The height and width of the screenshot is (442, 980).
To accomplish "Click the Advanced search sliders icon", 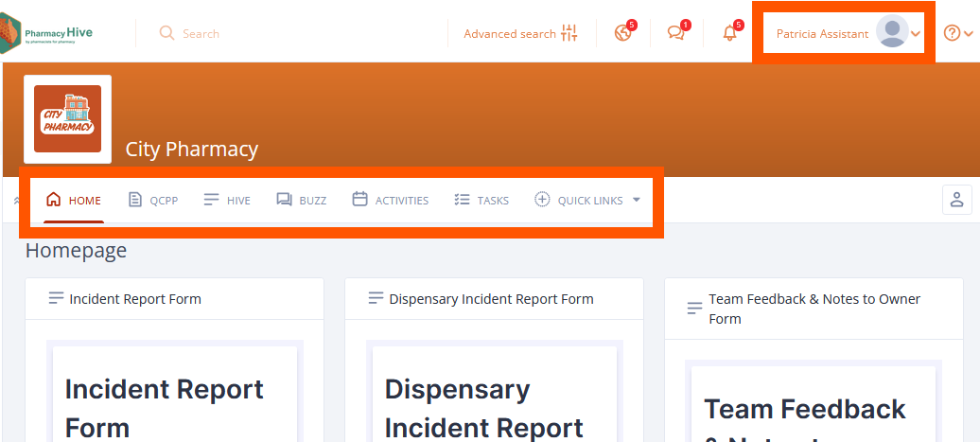I will (x=569, y=33).
